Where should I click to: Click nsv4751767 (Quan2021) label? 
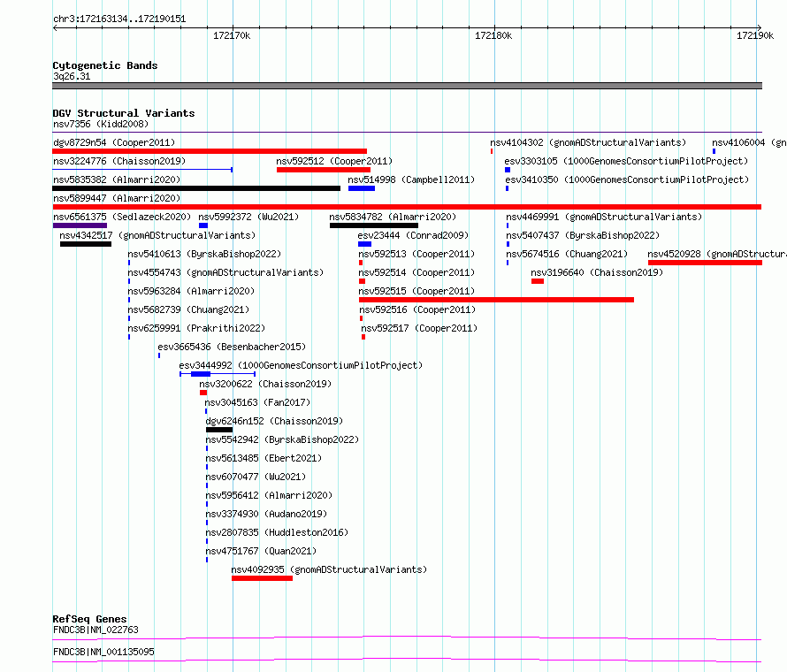[261, 551]
